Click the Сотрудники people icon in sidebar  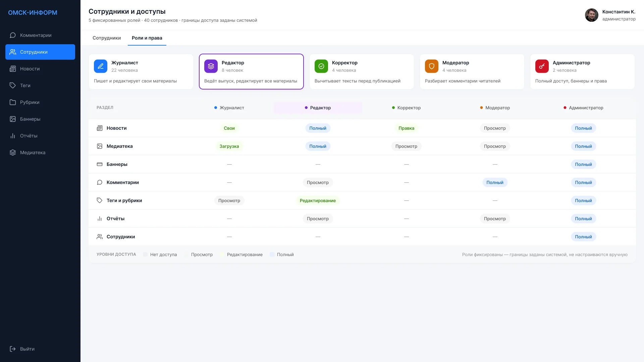[13, 52]
